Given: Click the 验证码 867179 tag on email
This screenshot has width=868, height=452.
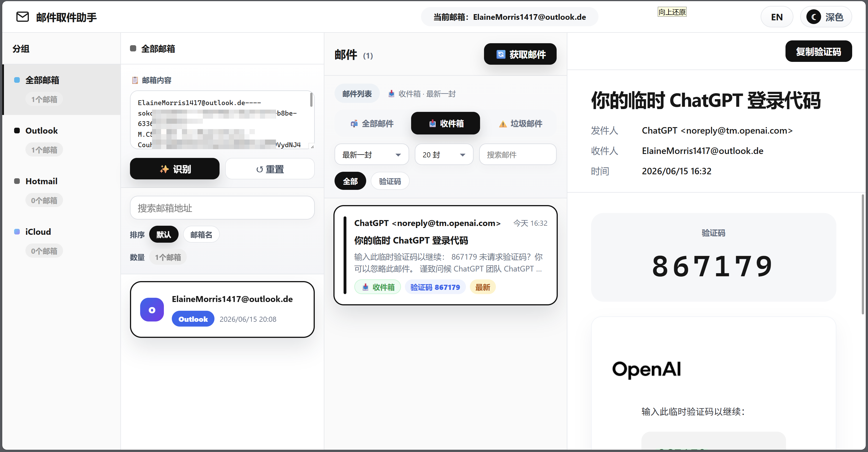Looking at the screenshot, I should point(435,287).
